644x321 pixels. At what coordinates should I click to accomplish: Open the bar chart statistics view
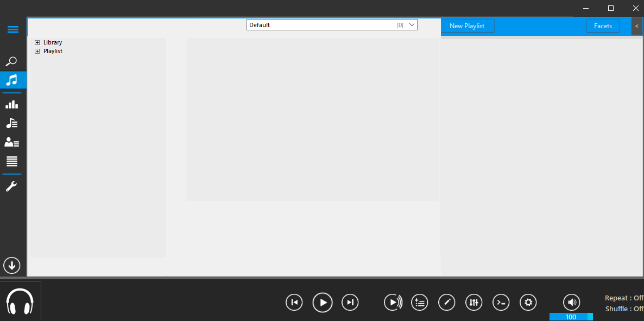point(12,105)
